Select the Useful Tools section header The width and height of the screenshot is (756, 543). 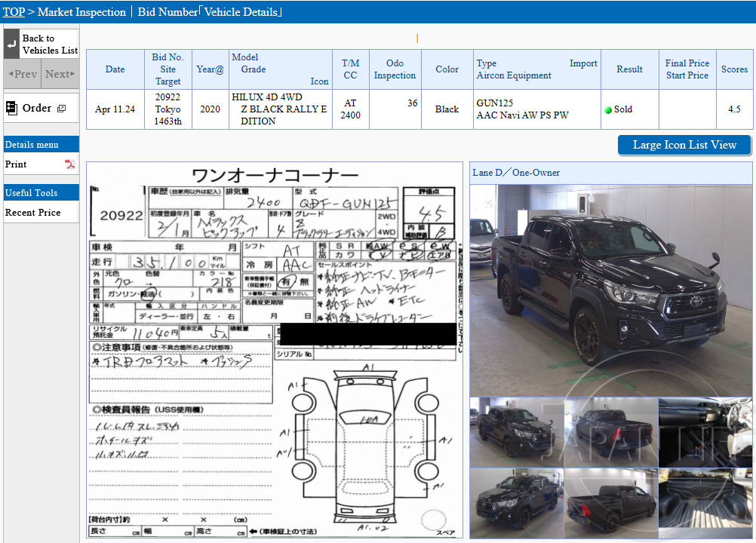pyautogui.click(x=30, y=192)
